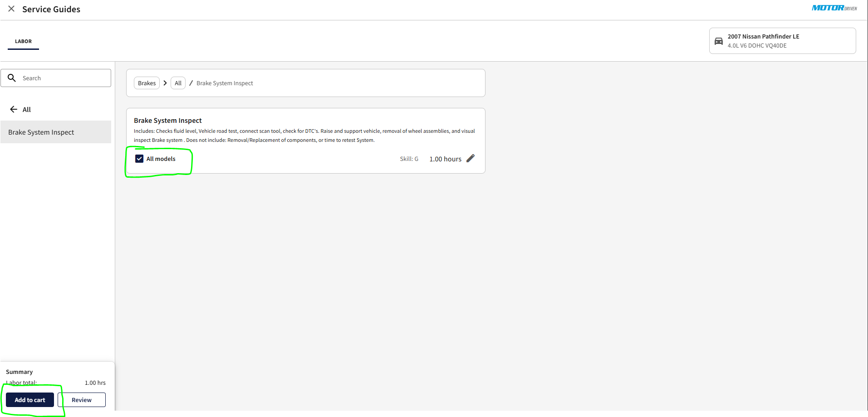This screenshot has height=417, width=868.
Task: Click the Brake System Inspect breadcrumb text
Action: (x=225, y=83)
